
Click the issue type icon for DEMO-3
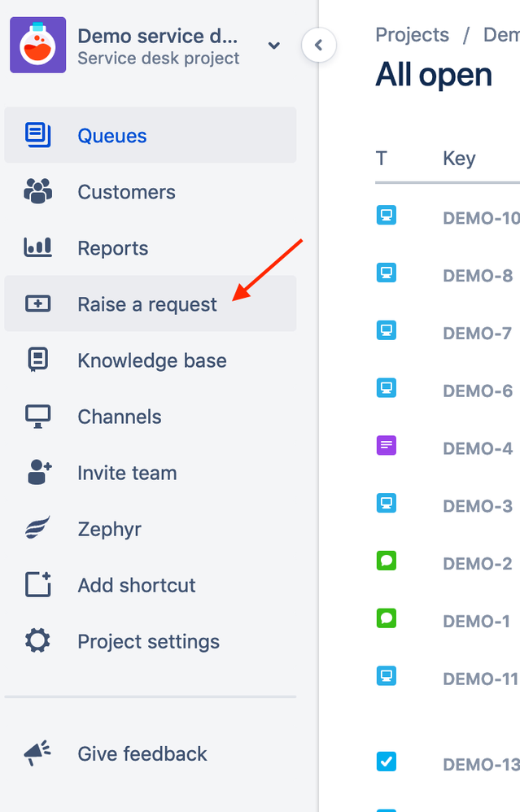(x=386, y=503)
